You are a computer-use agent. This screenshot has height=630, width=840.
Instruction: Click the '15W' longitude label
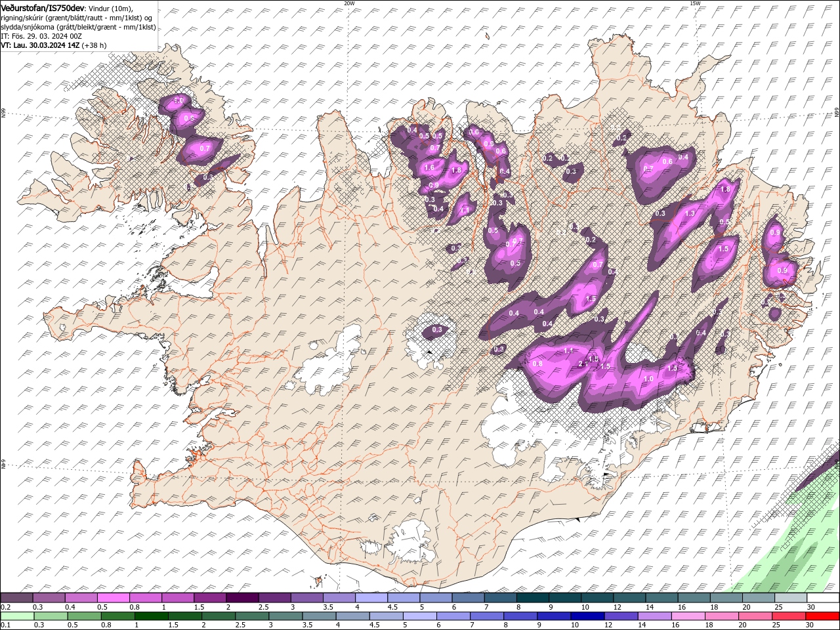click(695, 3)
